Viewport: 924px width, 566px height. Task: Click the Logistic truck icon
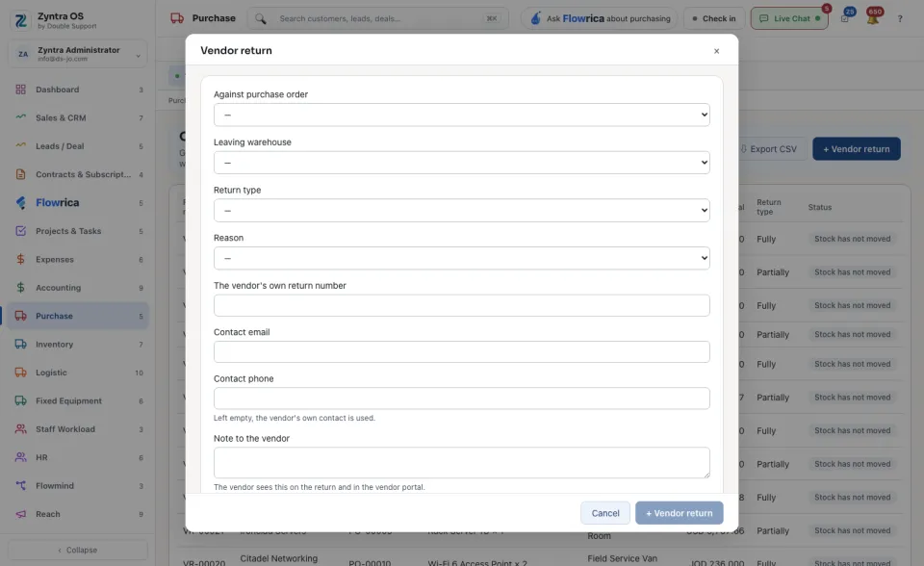coord(20,372)
